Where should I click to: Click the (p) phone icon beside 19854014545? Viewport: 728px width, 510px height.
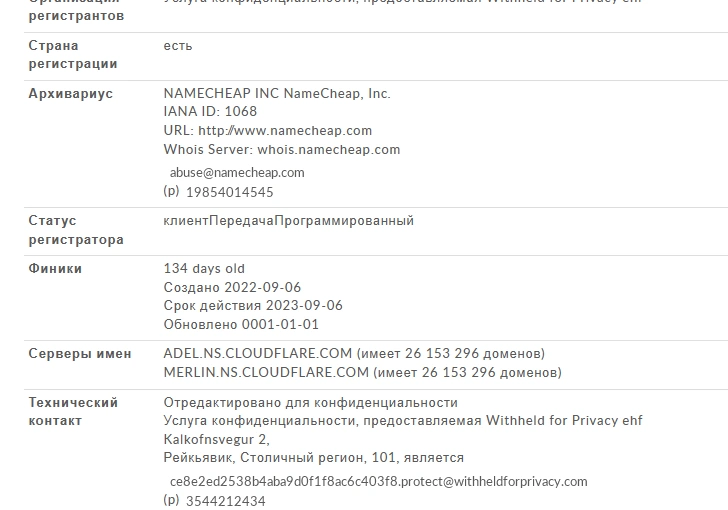click(171, 191)
